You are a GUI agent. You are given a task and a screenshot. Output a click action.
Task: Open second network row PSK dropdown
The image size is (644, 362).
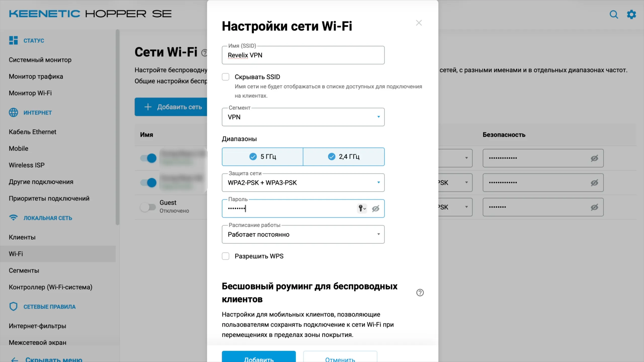pyautogui.click(x=455, y=183)
